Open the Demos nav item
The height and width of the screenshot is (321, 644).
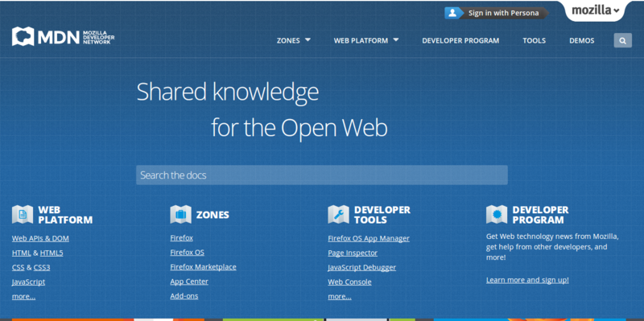(x=581, y=41)
